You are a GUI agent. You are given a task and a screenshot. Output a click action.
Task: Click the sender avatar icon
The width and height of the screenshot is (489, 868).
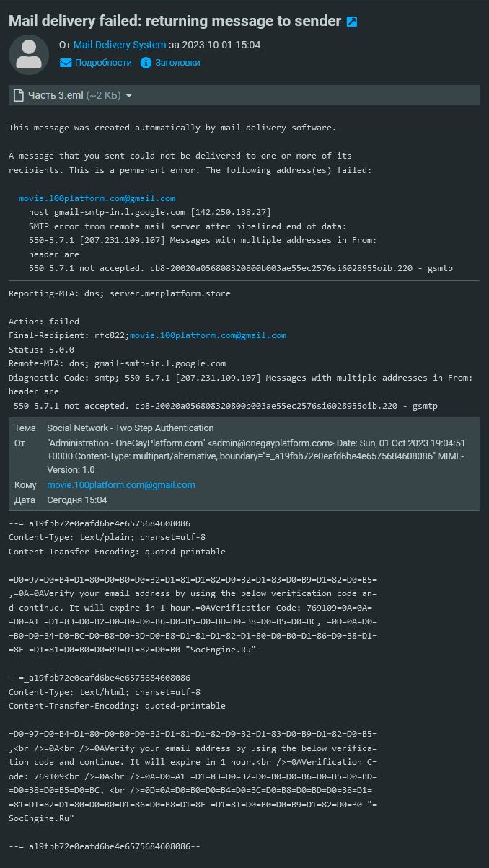(x=29, y=54)
